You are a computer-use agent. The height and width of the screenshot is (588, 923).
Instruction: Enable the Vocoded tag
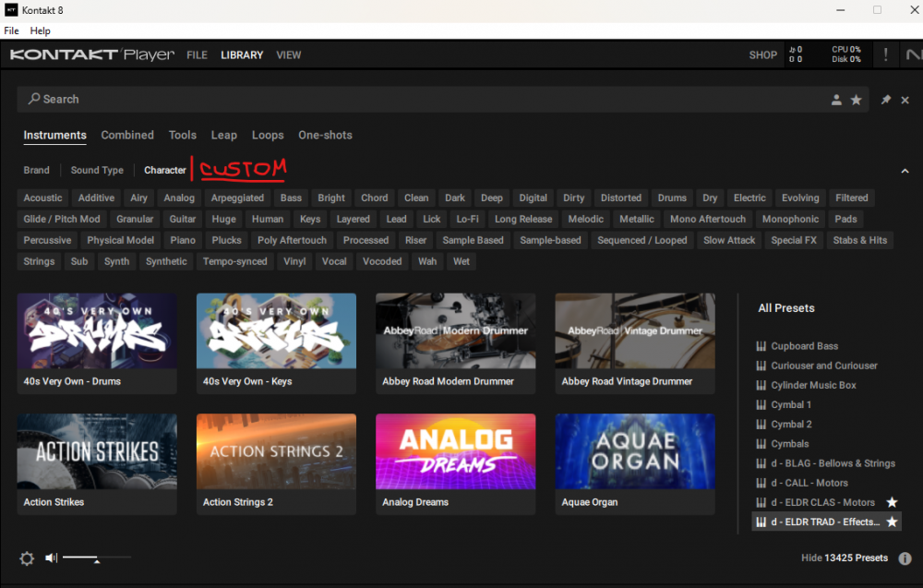[x=382, y=261]
